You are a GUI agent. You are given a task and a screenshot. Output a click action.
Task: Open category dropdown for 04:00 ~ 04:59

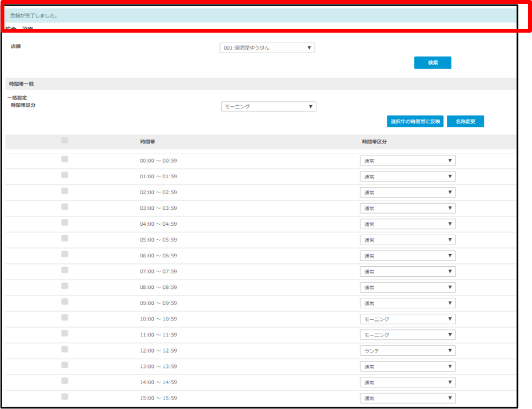coord(408,224)
